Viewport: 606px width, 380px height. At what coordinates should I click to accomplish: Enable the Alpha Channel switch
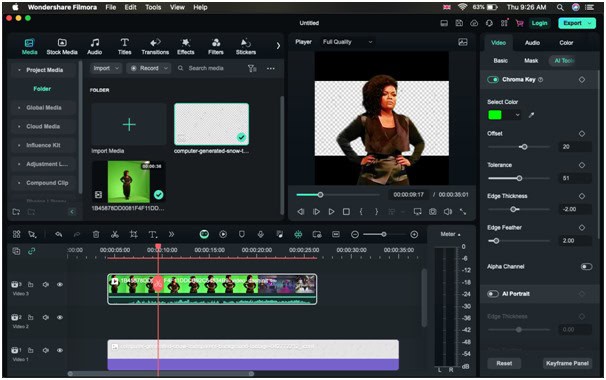click(x=586, y=266)
